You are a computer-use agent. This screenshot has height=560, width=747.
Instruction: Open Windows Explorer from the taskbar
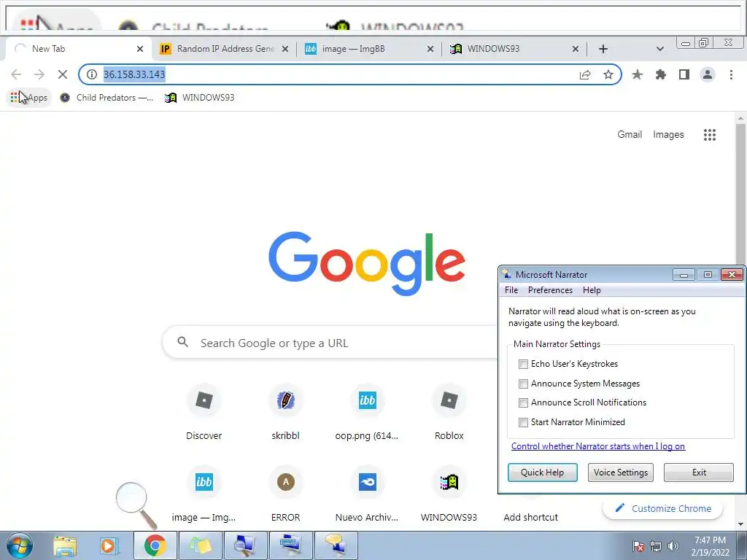pos(65,546)
